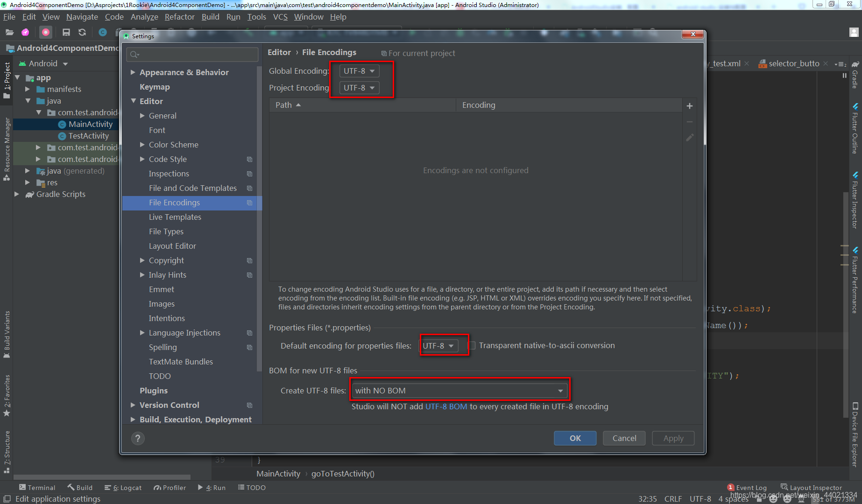Open the Layout Inspector

pos(812,488)
